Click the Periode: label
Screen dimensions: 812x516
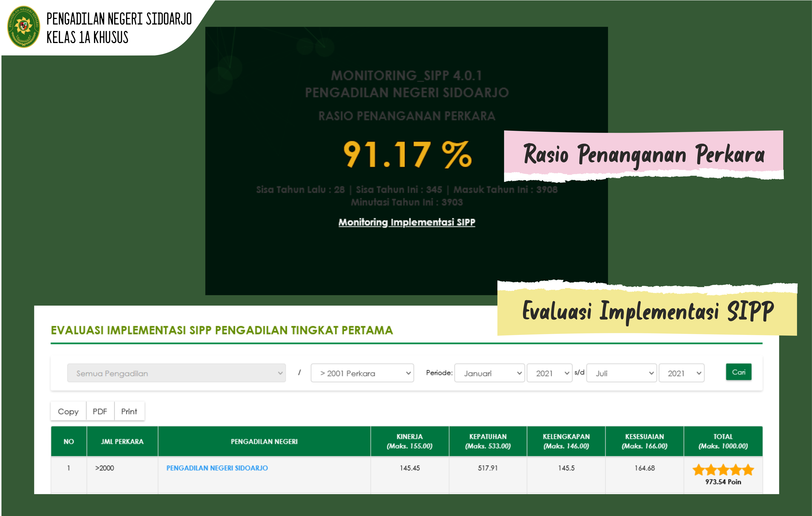pos(439,372)
